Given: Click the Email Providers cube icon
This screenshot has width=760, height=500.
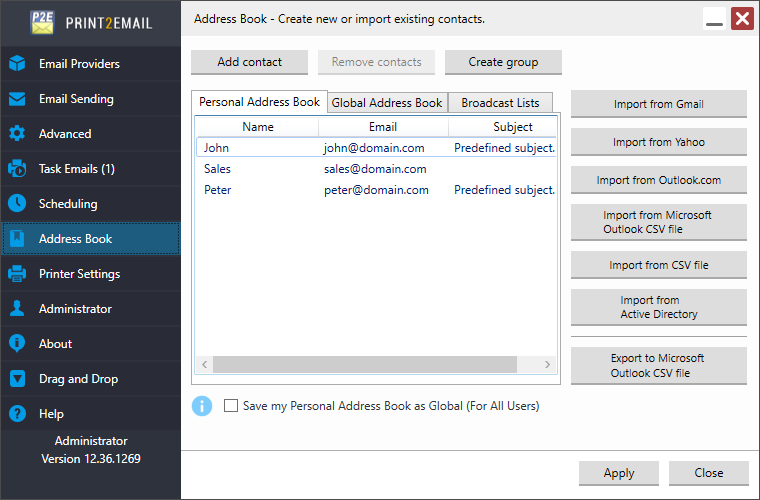Looking at the screenshot, I should [17, 64].
